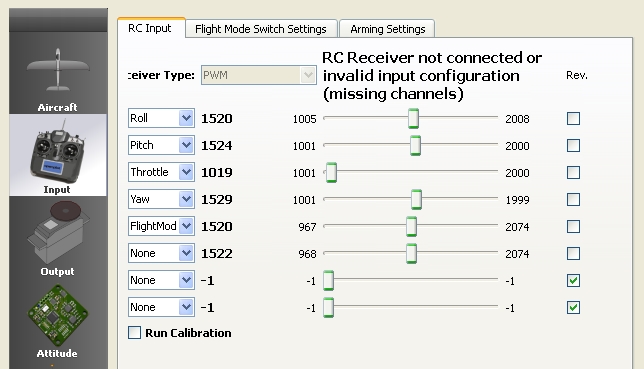644x369 pixels.
Task: Enable Rev. checkbox for FlightMode row
Action: 573,226
